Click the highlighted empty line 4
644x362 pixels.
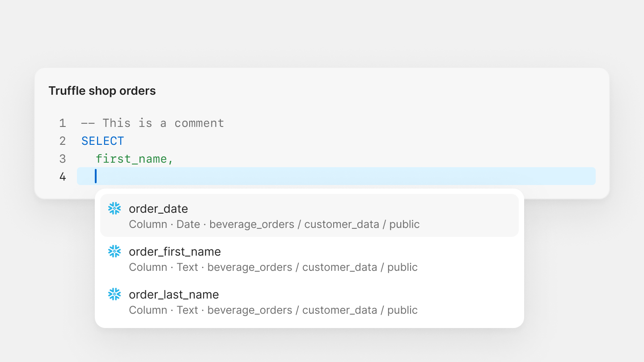(x=335, y=176)
